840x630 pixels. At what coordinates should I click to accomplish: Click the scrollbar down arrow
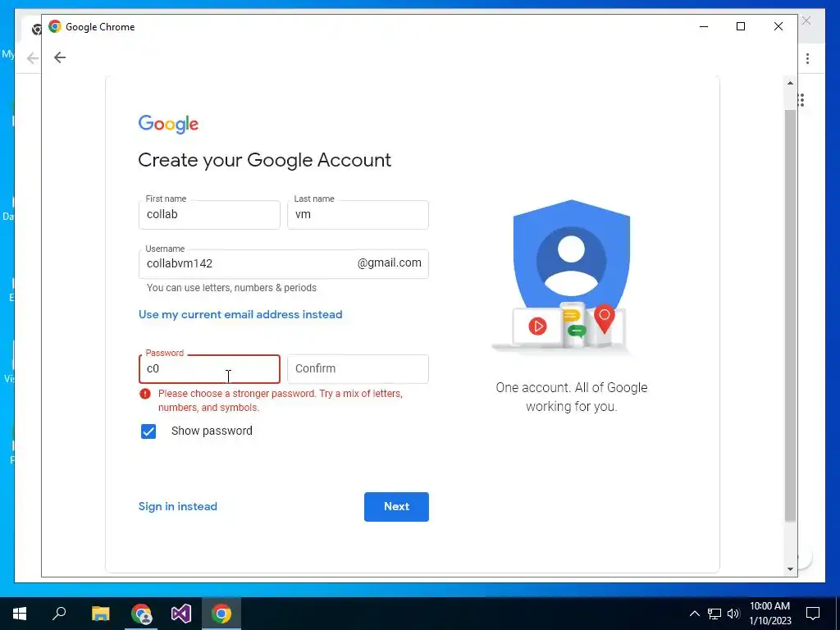point(790,569)
